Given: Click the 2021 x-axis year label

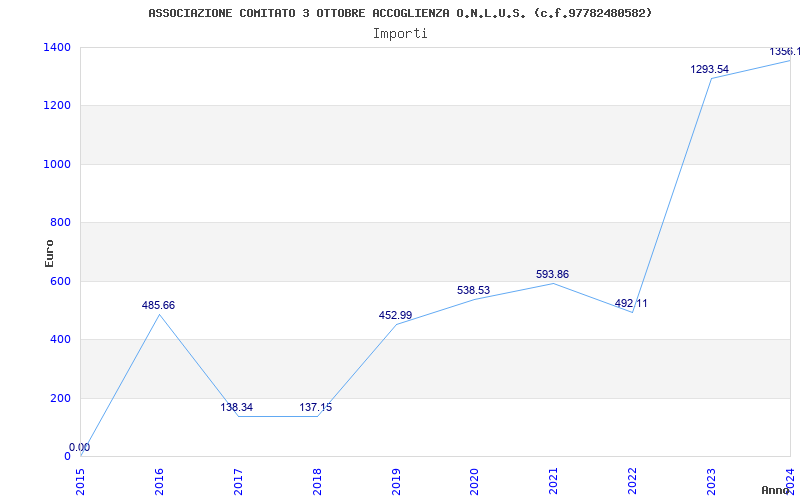Looking at the screenshot, I should [554, 482].
